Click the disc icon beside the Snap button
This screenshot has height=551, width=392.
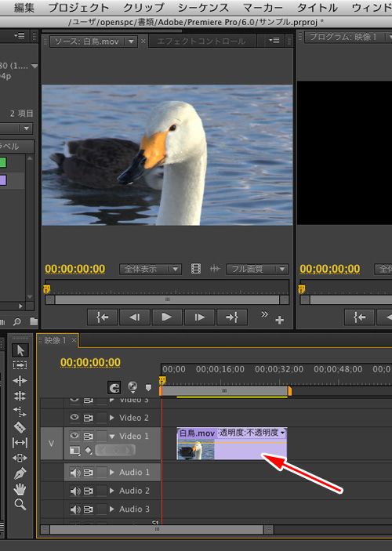pyautogui.click(x=132, y=387)
